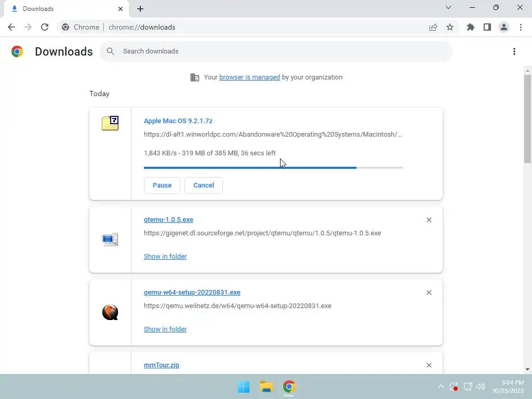Open the tab search chevron in title bar
Screen dimensions: 532x399
[448, 7]
